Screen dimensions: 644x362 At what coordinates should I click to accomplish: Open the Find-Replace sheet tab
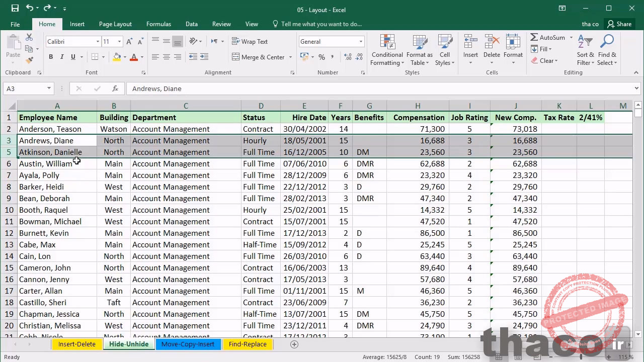coord(248,344)
